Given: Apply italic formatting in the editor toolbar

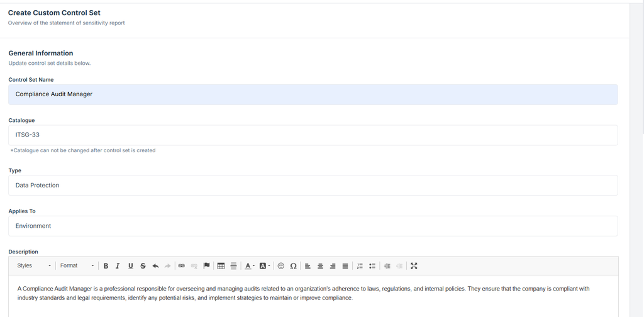Looking at the screenshot, I should (x=118, y=266).
